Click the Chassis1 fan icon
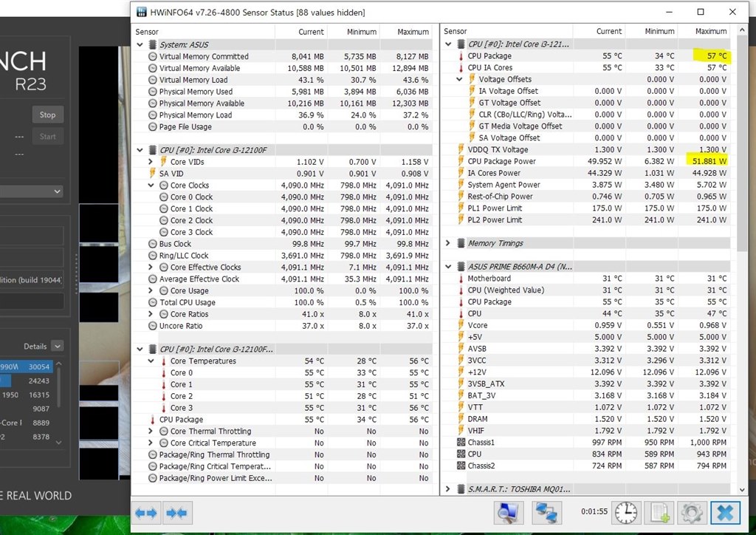 tap(461, 443)
